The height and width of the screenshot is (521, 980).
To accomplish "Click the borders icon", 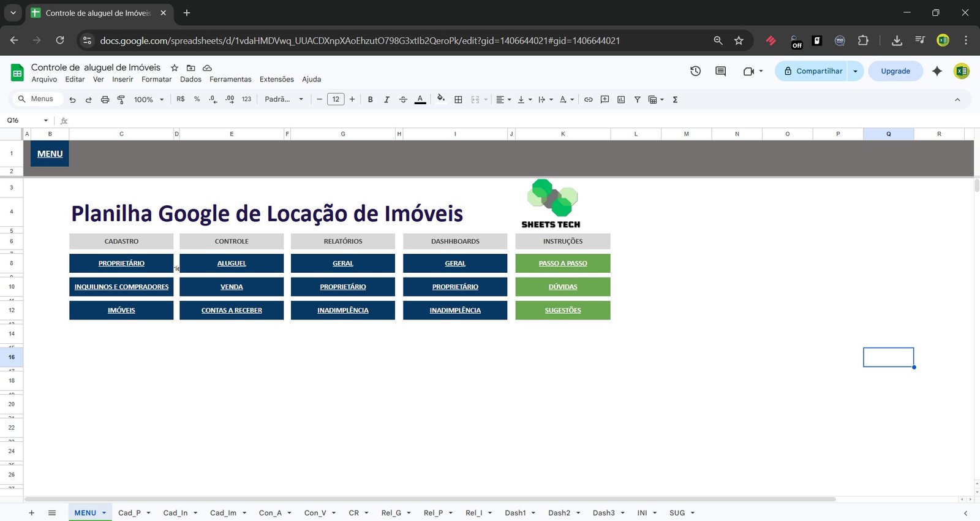I will coord(458,99).
